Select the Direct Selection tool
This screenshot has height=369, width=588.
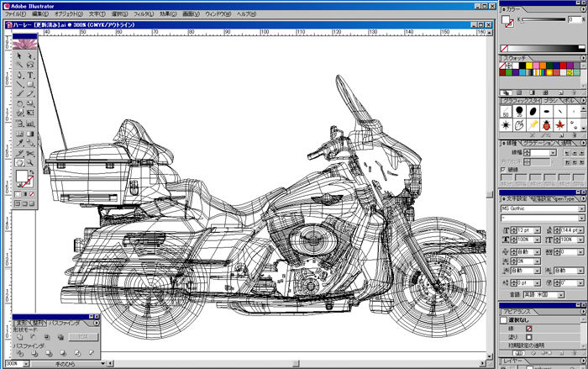(30, 56)
